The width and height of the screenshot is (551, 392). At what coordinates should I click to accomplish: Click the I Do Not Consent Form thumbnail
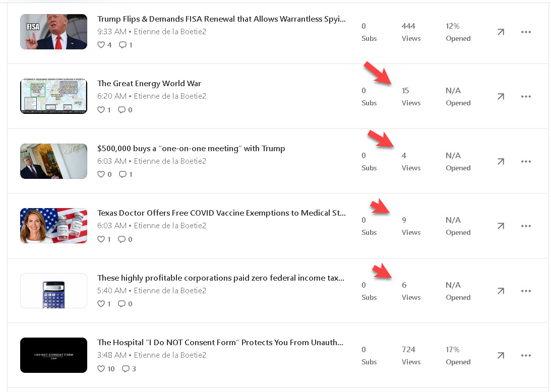pyautogui.click(x=53, y=355)
